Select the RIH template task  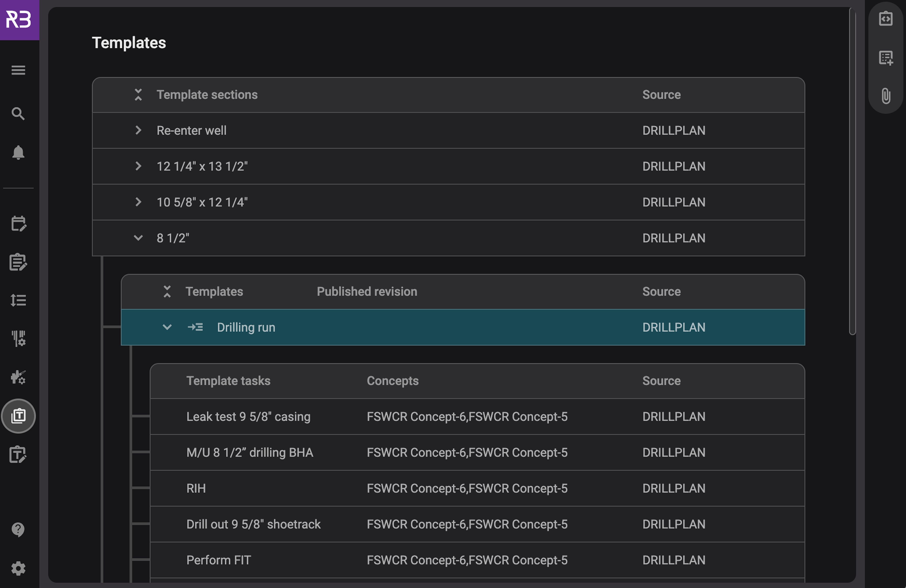[x=196, y=488]
